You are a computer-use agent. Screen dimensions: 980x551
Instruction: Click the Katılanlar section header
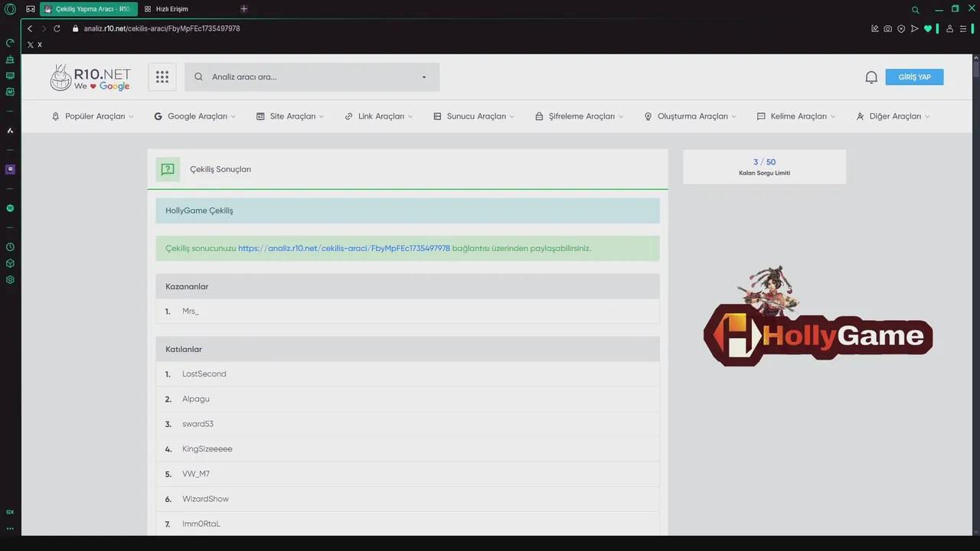(407, 349)
